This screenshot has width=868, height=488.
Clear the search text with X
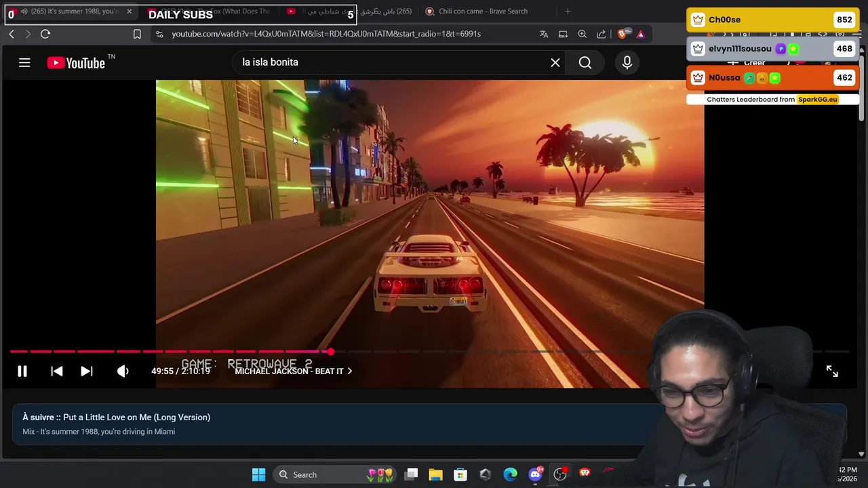click(555, 62)
